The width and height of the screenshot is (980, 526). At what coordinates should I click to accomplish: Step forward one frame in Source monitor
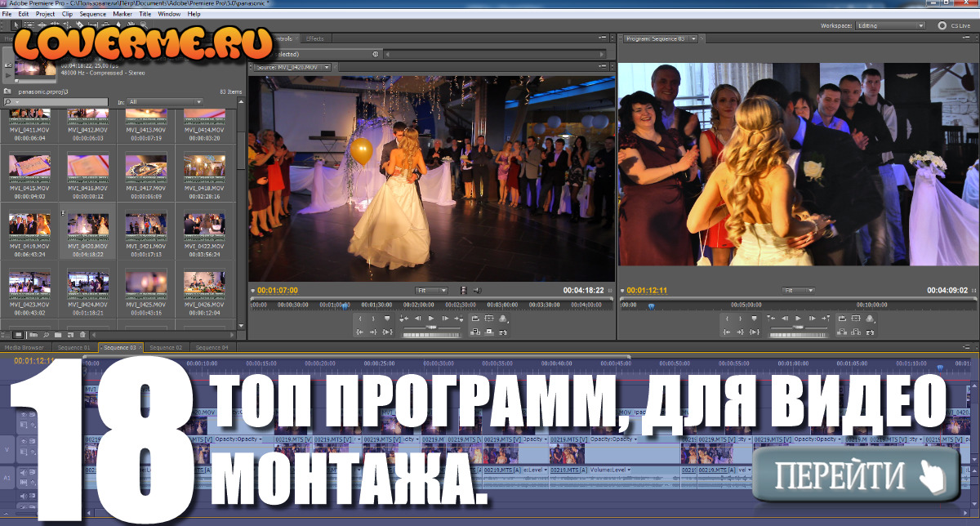point(445,319)
